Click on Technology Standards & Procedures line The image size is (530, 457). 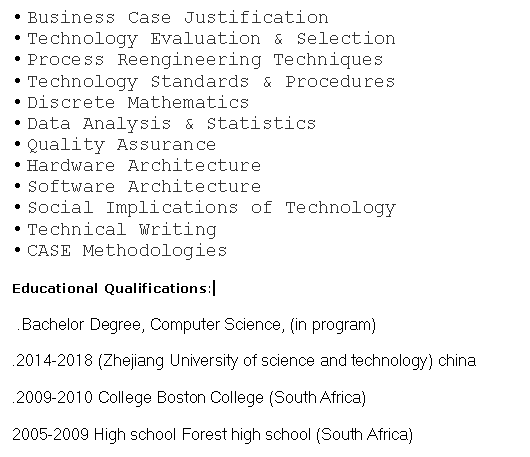pos(211,82)
